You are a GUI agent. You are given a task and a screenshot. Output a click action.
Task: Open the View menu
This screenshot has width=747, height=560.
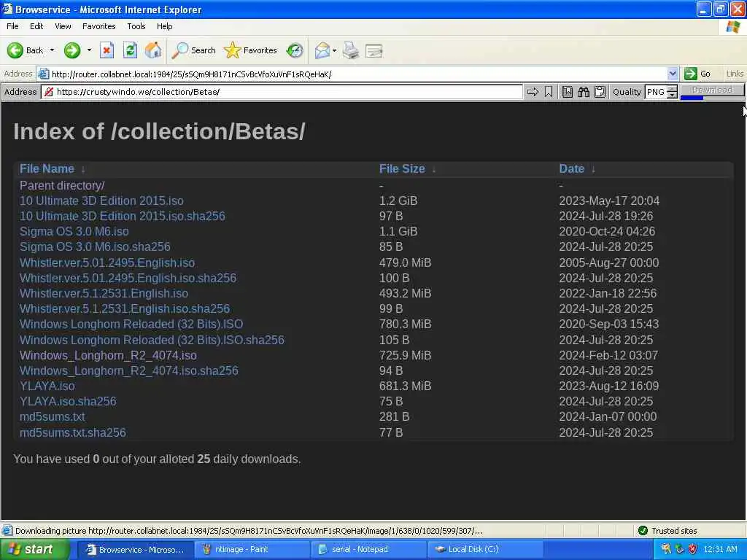[x=63, y=26]
